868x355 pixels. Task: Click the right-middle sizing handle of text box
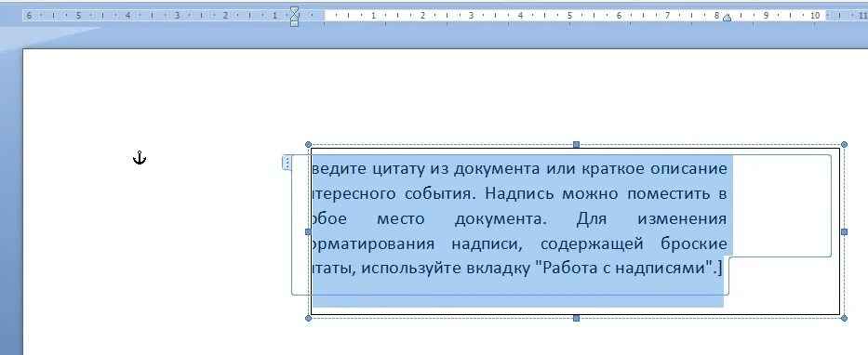click(844, 231)
